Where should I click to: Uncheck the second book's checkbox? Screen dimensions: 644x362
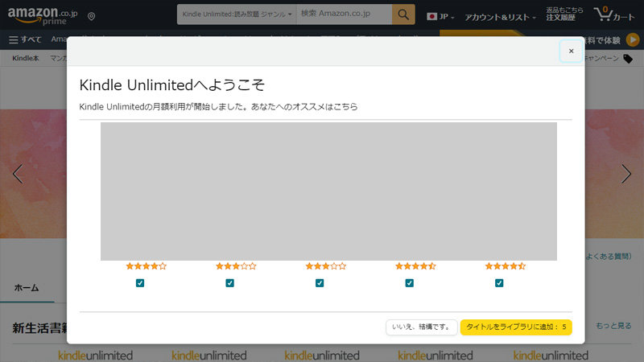coord(229,283)
